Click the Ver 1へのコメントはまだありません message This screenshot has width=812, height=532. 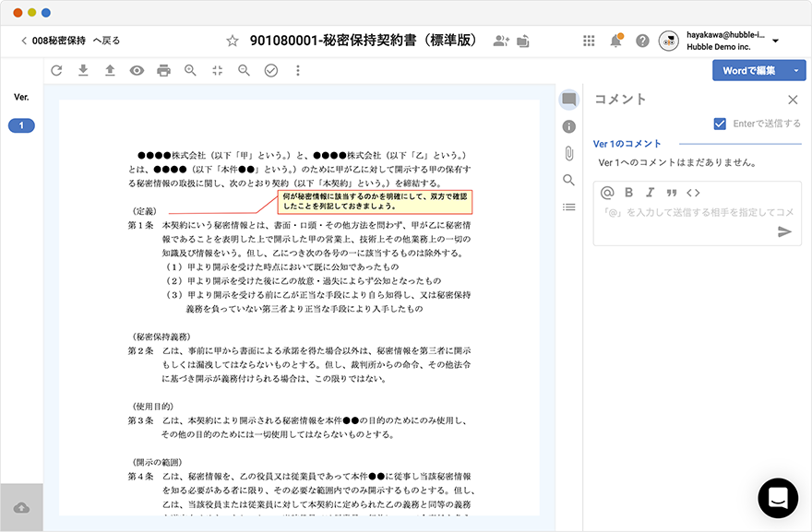(677, 162)
